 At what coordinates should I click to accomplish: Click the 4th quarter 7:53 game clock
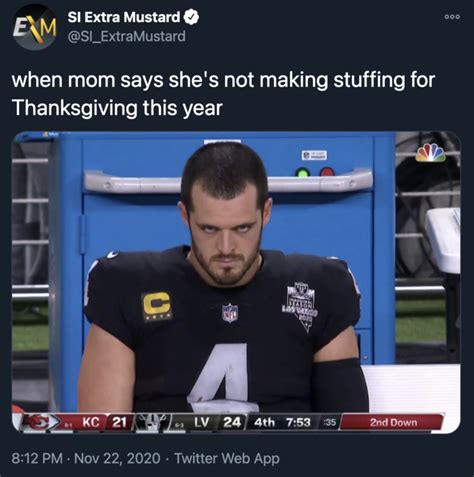pyautogui.click(x=282, y=423)
